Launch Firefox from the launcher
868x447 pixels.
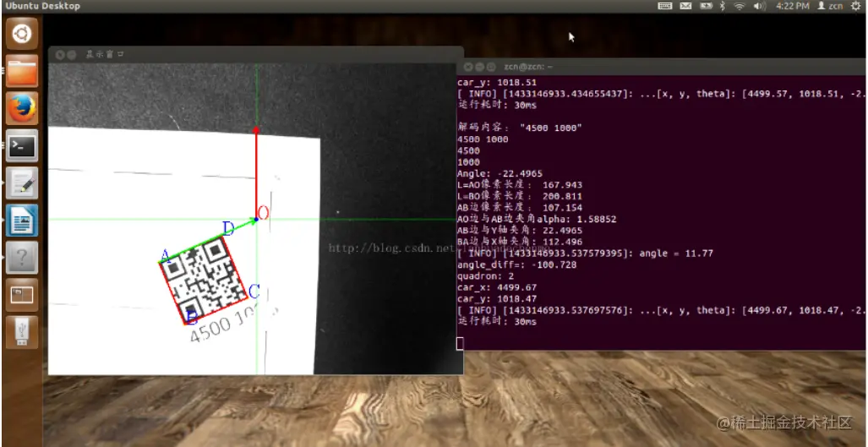(x=22, y=108)
